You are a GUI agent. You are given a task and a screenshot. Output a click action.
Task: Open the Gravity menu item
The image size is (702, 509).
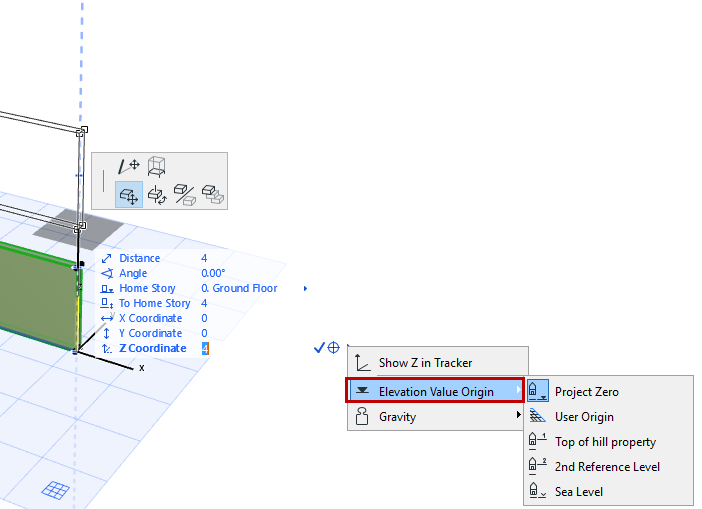point(435,416)
